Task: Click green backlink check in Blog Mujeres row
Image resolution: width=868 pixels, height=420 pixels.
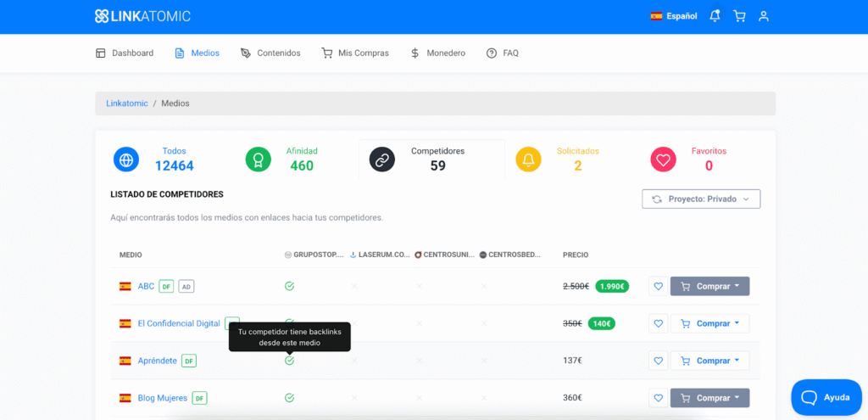Action: pos(289,398)
